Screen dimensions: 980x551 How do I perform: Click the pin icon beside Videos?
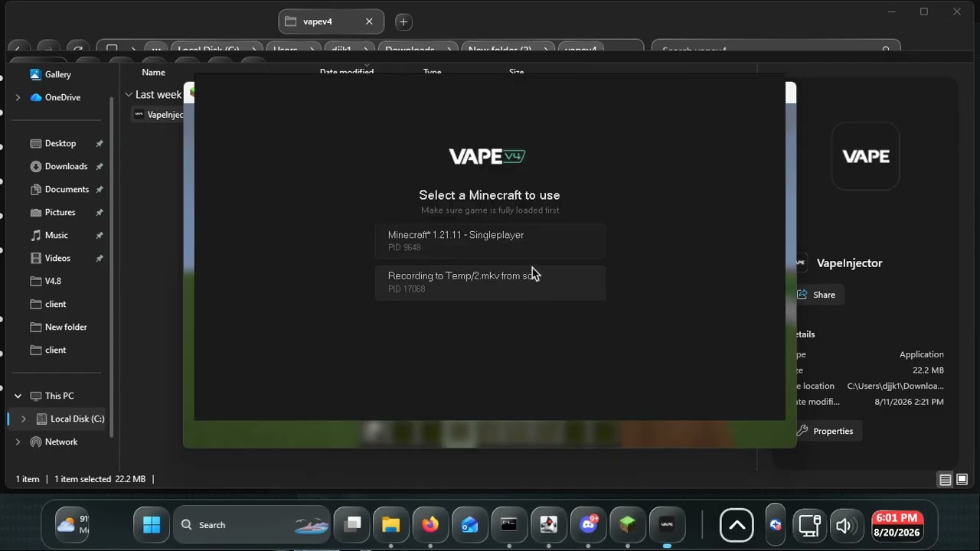coord(100,259)
